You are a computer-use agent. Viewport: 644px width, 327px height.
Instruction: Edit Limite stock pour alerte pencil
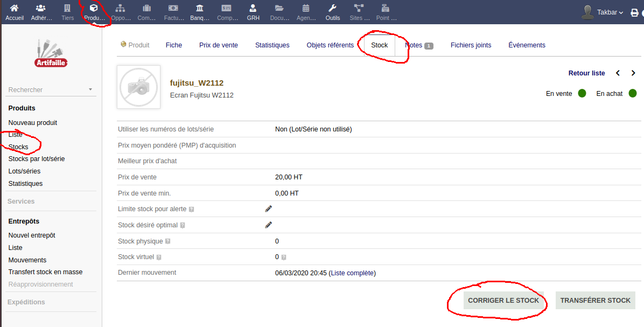point(269,208)
